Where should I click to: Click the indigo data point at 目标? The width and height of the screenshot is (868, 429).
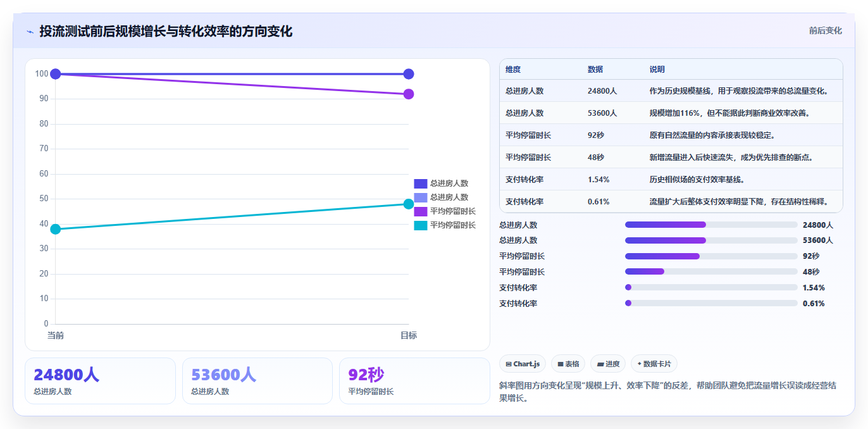pos(409,74)
